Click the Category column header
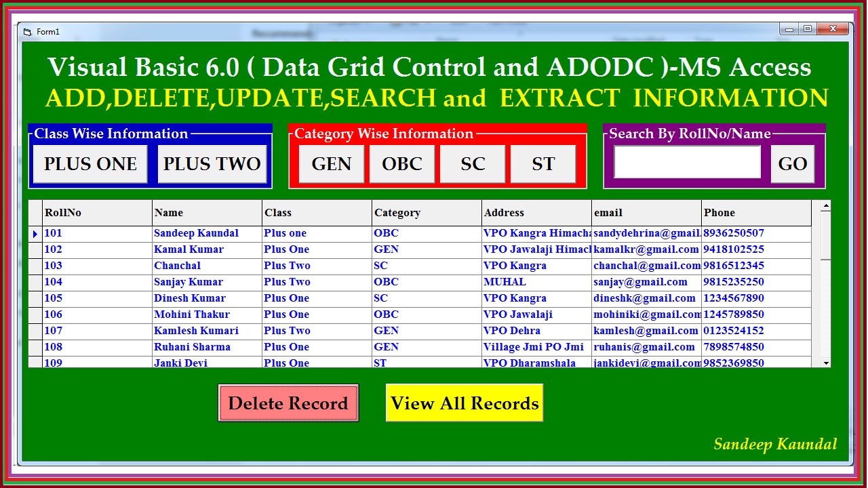868x488 pixels. pyautogui.click(x=427, y=213)
